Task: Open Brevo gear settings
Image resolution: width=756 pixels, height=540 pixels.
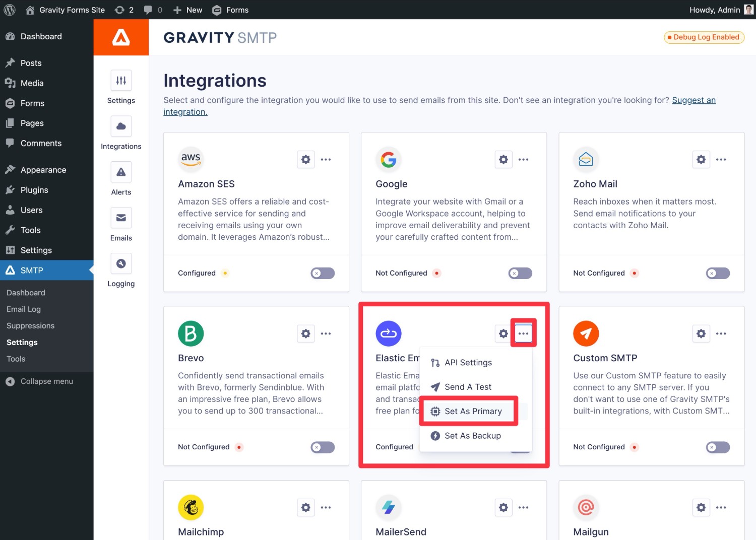Action: [306, 333]
